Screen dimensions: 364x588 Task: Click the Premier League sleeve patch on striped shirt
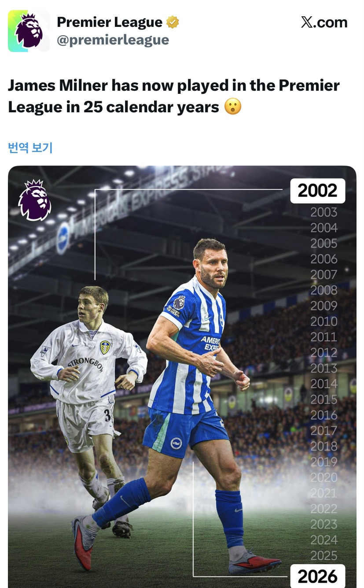(179, 302)
